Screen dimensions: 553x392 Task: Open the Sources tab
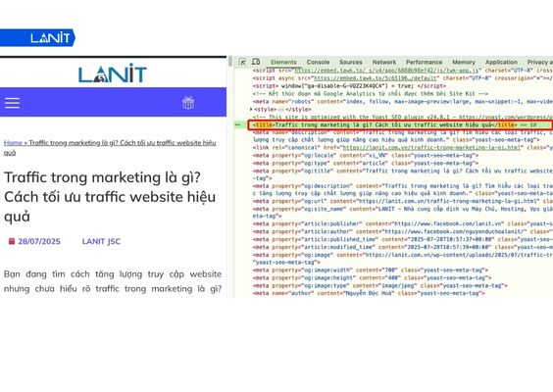pos(351,62)
